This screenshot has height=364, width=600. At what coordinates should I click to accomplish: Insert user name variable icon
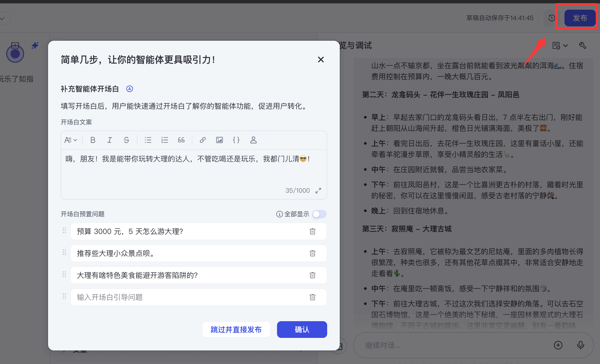click(253, 140)
